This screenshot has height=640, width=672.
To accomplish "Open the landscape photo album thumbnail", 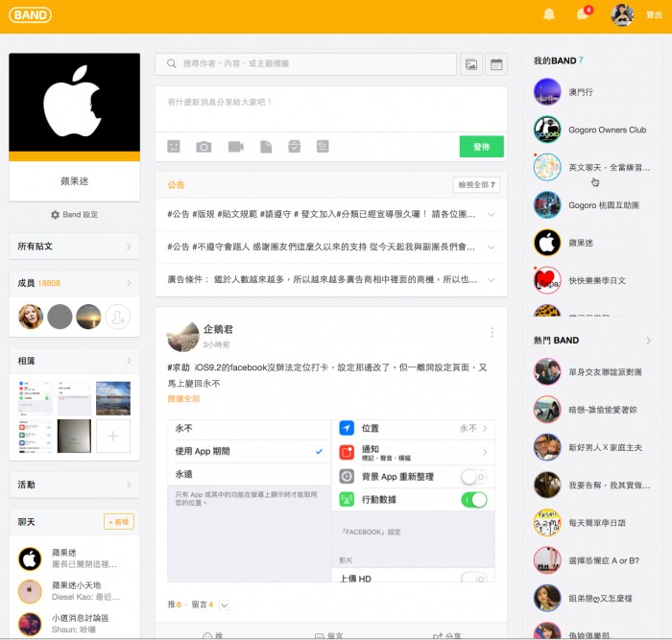I will point(113,398).
